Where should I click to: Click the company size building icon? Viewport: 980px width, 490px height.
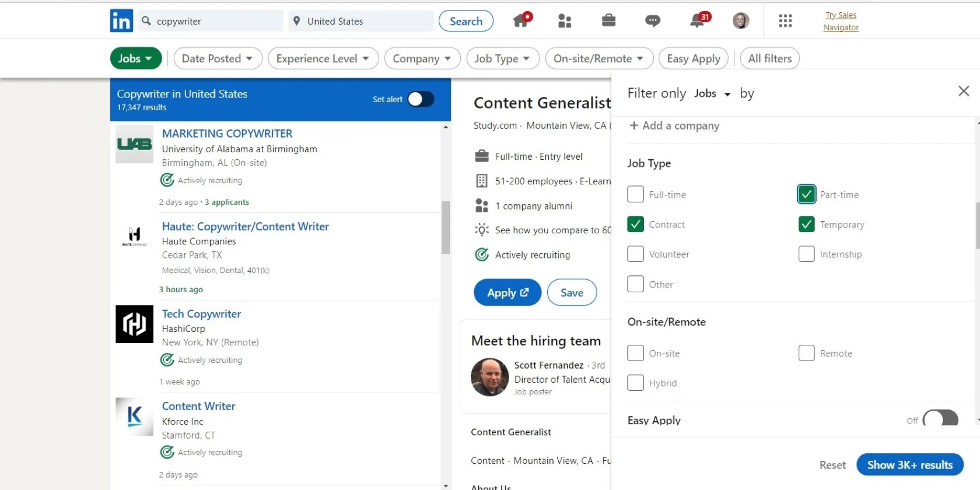tap(482, 181)
